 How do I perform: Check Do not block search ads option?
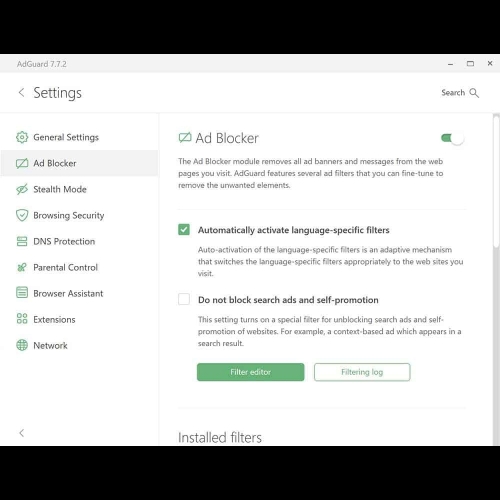(184, 299)
